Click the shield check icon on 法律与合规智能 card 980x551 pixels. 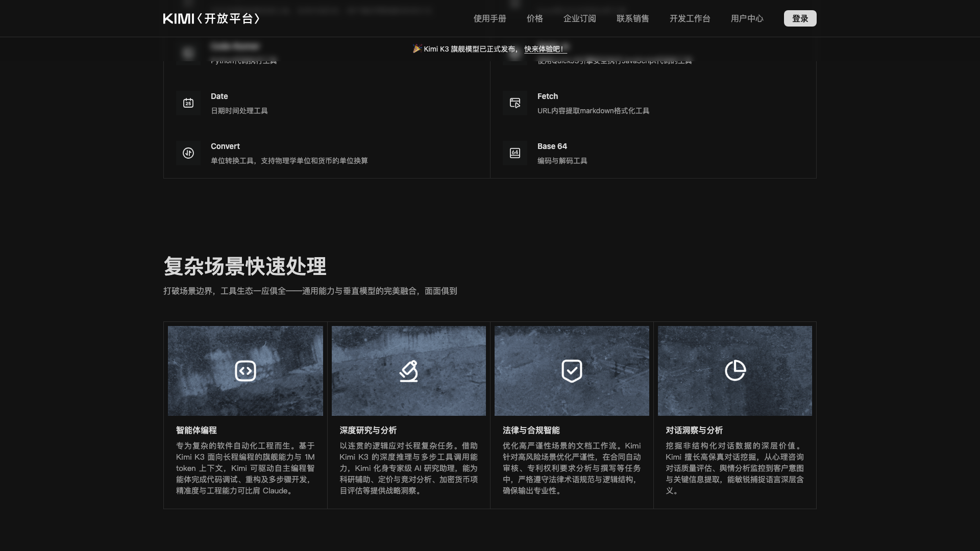pos(572,371)
